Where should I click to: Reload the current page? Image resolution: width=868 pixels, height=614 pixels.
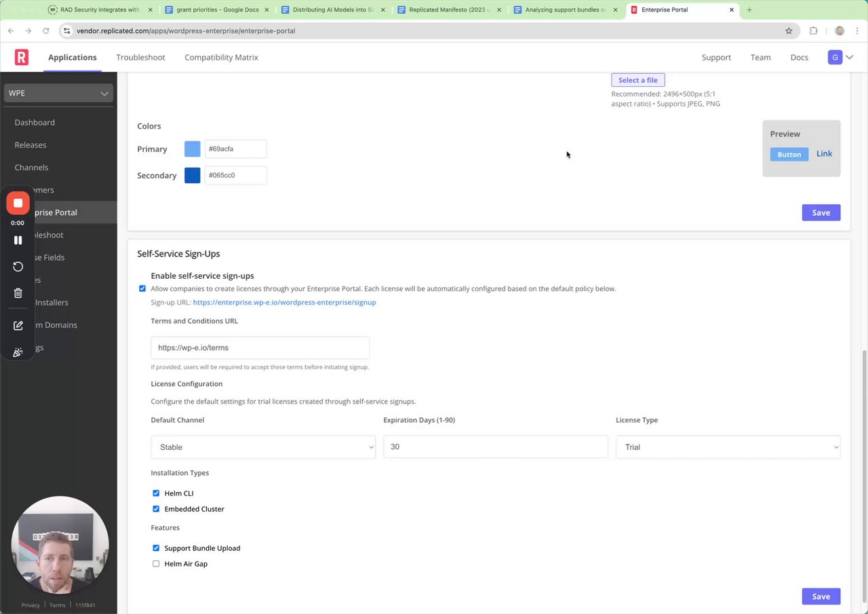point(46,31)
